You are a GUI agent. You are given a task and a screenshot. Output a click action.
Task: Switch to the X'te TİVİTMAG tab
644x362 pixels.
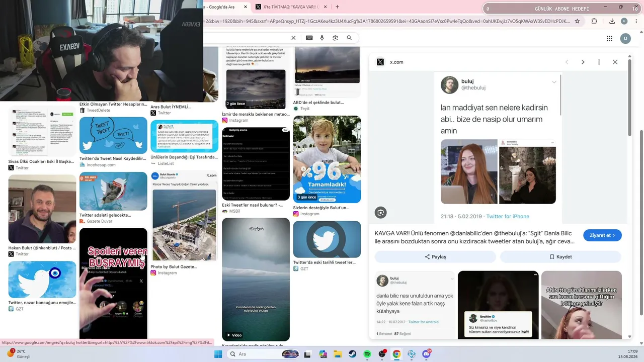pos(292,7)
